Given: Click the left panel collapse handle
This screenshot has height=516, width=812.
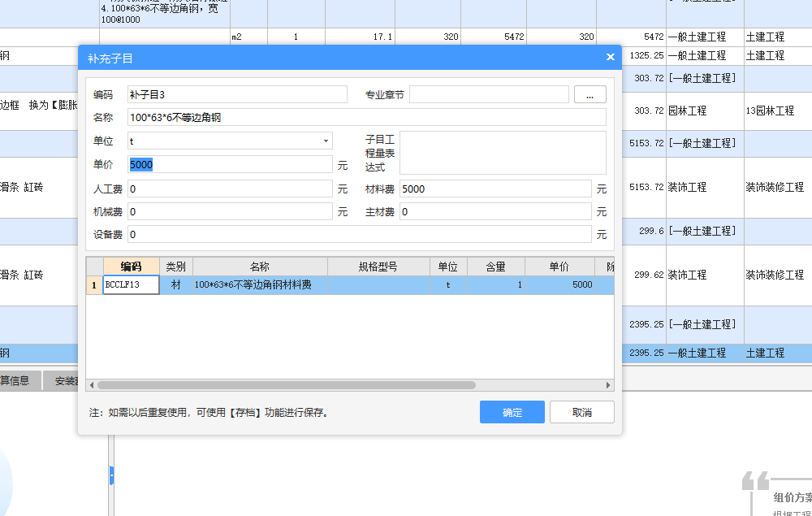Looking at the screenshot, I should click(111, 475).
